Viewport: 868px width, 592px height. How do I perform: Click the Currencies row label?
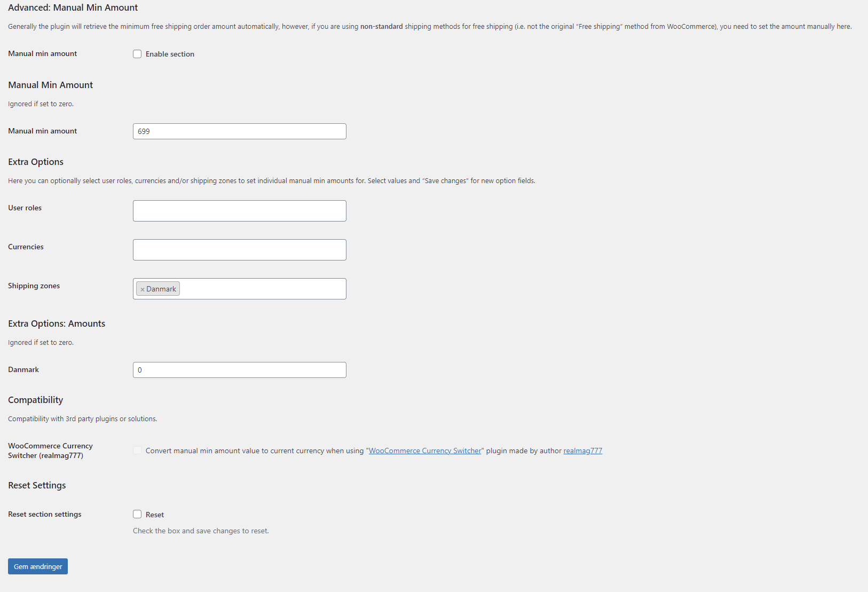tap(26, 247)
